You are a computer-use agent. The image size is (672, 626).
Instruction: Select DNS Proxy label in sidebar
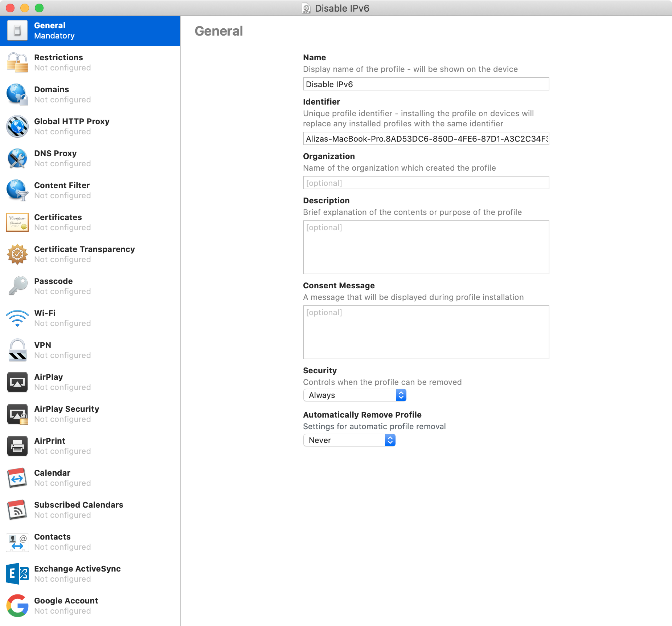pyautogui.click(x=56, y=153)
